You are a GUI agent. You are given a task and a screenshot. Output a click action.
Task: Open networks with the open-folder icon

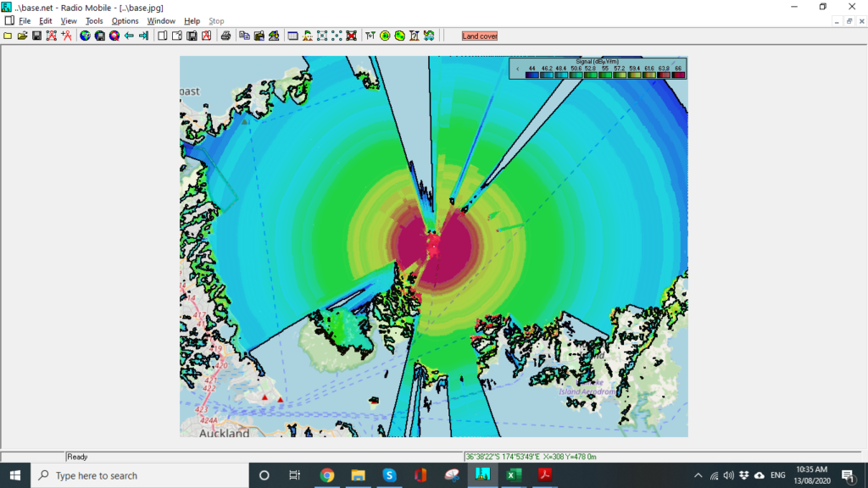click(x=22, y=36)
